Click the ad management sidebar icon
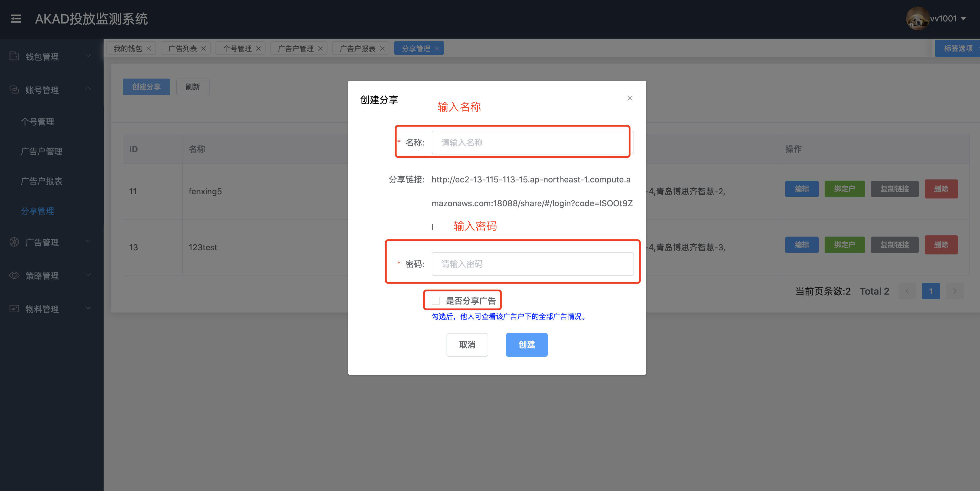Screen dimensions: 980x491 [x=14, y=242]
